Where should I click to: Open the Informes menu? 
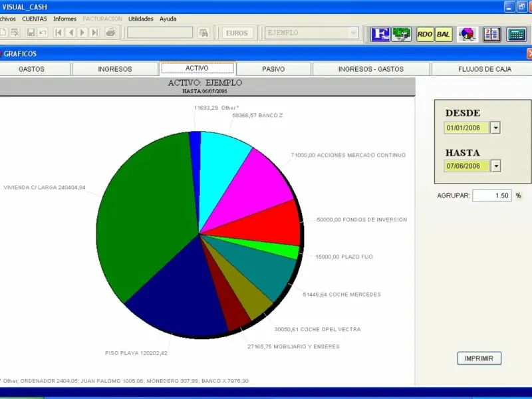pos(65,19)
